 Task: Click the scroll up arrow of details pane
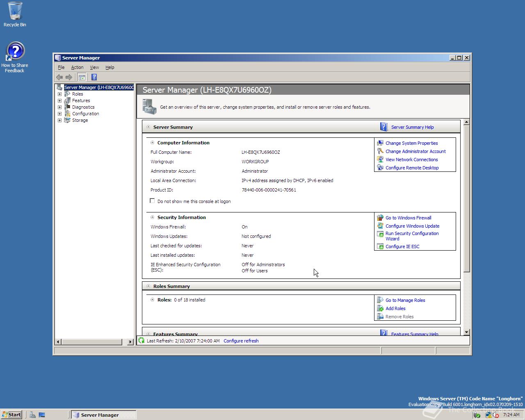pos(467,122)
